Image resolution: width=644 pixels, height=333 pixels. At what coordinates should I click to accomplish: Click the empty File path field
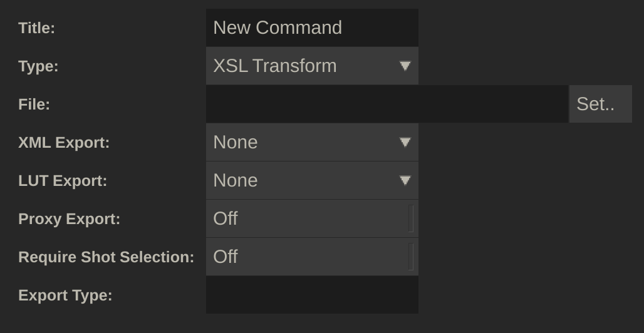(x=387, y=104)
